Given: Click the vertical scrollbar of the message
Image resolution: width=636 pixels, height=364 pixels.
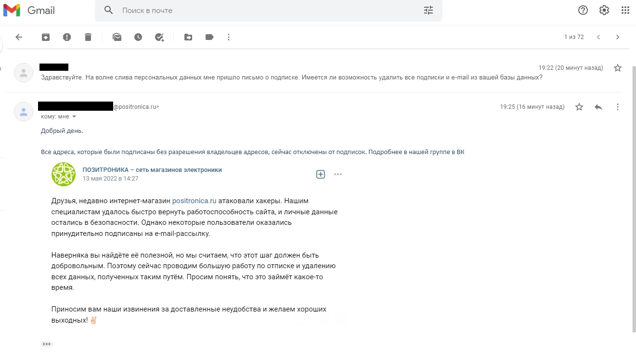Looking at the screenshot, I should pyautogui.click(x=634, y=200).
